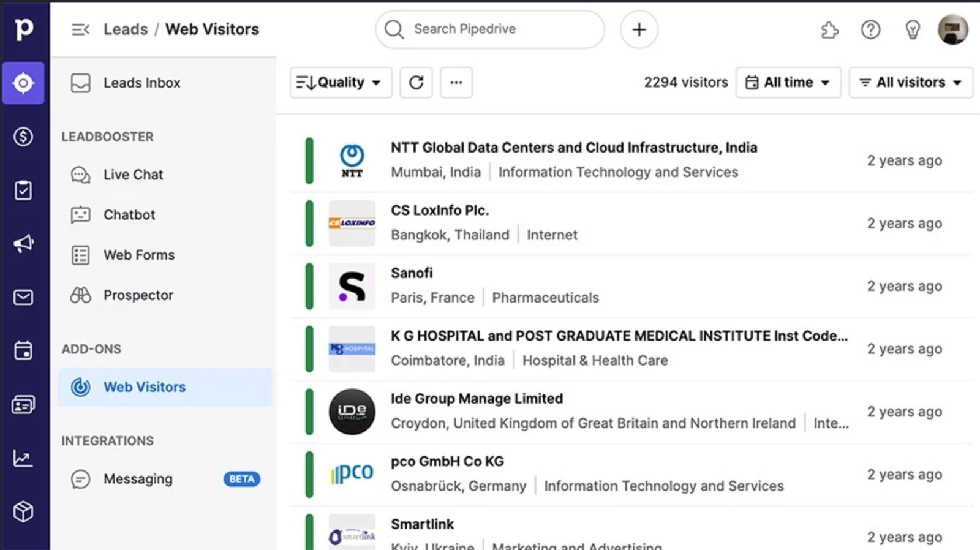Click the pco company logo
The width and height of the screenshot is (980, 550).
click(x=352, y=474)
